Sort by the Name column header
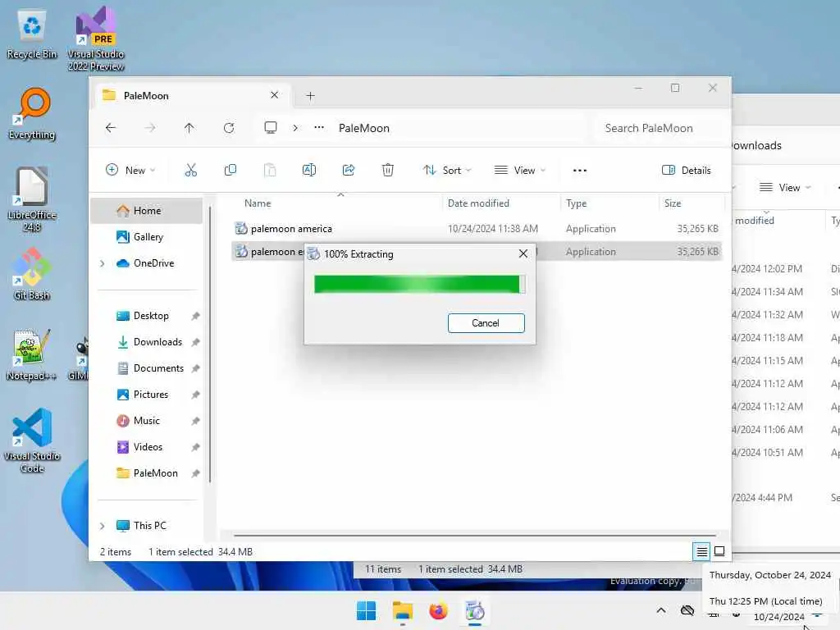Viewport: 840px width, 630px height. (x=258, y=203)
